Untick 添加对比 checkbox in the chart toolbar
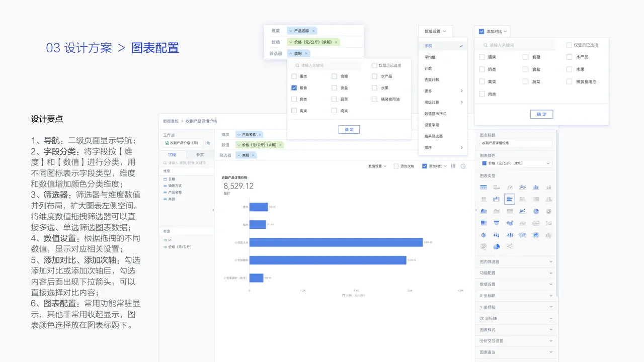This screenshot has height=362, width=644. (425, 166)
